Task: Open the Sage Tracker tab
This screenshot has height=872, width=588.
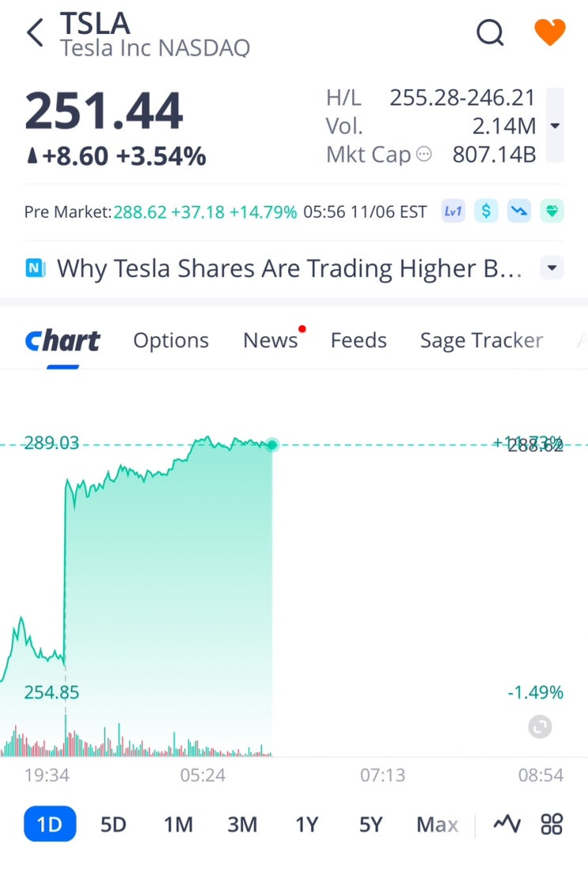Action: point(481,341)
